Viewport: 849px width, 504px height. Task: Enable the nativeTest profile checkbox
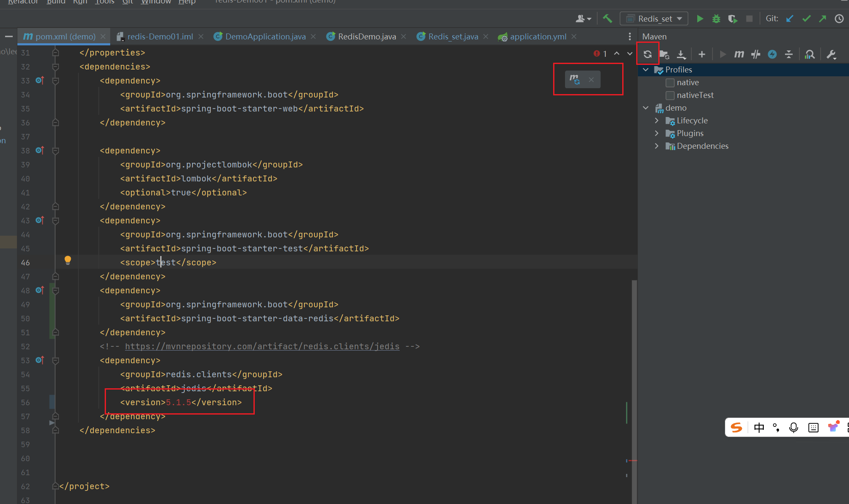coord(670,95)
